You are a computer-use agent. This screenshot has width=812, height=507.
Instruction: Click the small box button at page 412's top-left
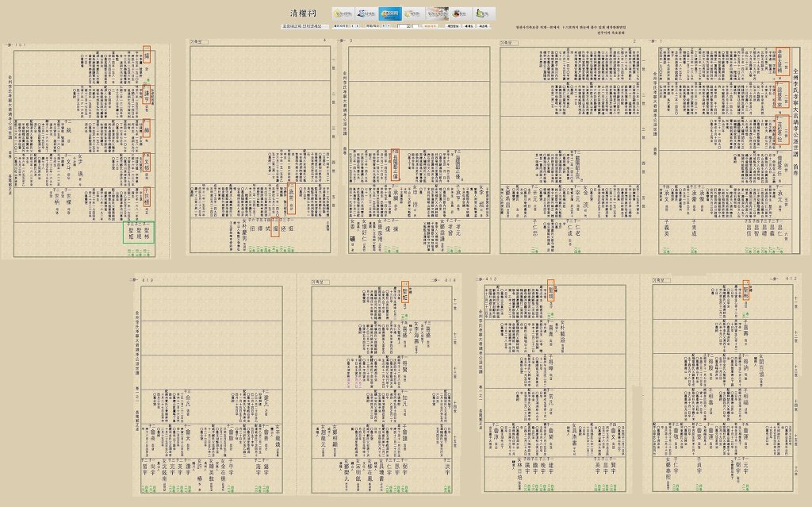click(661, 280)
